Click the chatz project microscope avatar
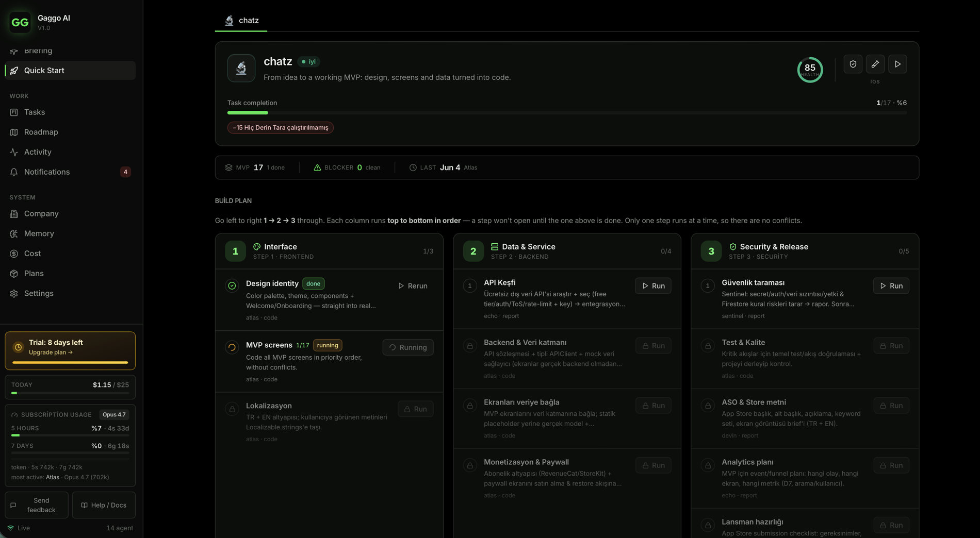980x538 pixels. coord(241,68)
